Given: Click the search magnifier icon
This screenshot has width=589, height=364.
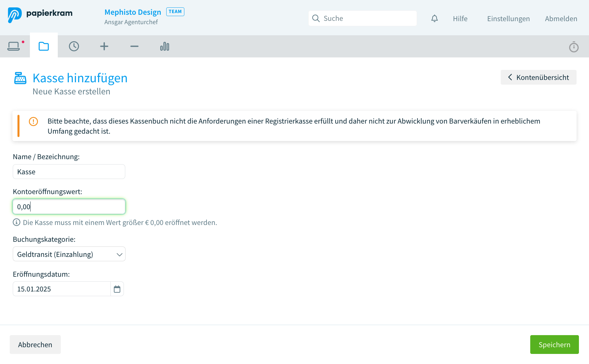Looking at the screenshot, I should (316, 18).
